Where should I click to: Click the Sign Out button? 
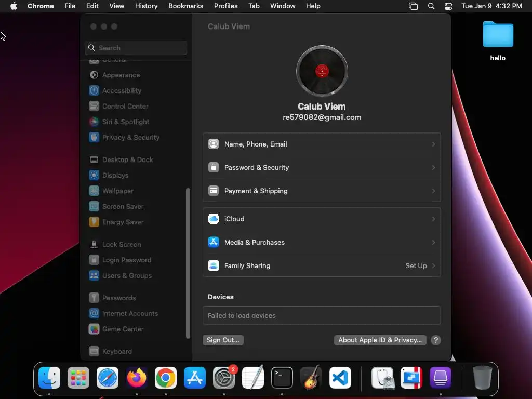point(223,340)
